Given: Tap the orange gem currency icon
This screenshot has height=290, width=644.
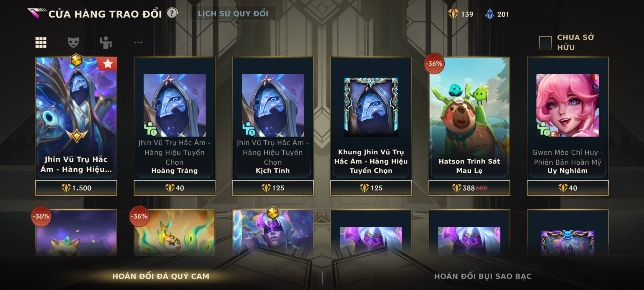Looking at the screenshot, I should (453, 14).
